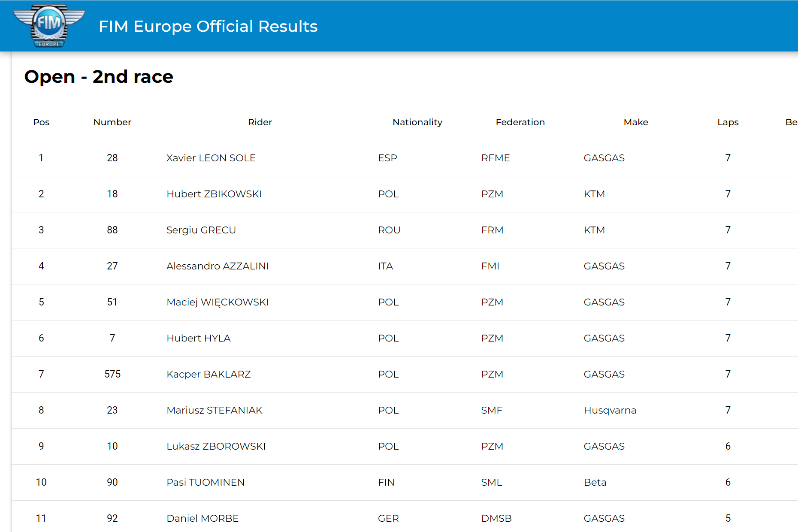Click the Husqvarna make cell
Image resolution: width=798 pixels, height=532 pixels.
pos(610,410)
